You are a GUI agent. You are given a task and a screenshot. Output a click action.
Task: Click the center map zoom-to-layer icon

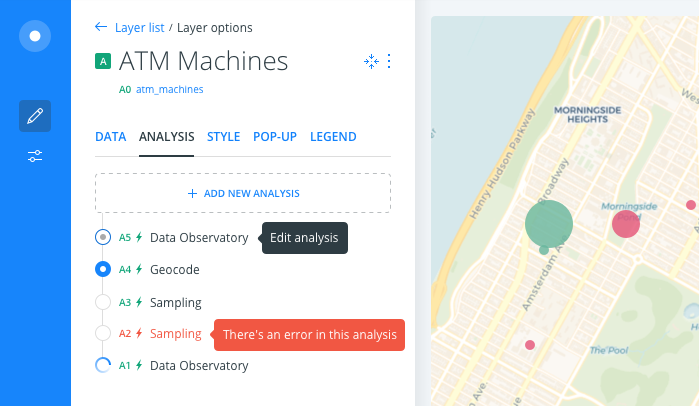371,61
